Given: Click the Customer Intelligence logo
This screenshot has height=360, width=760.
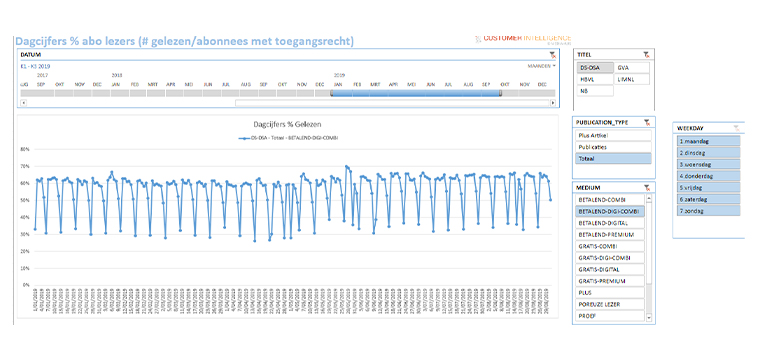Looking at the screenshot, I should (522, 39).
